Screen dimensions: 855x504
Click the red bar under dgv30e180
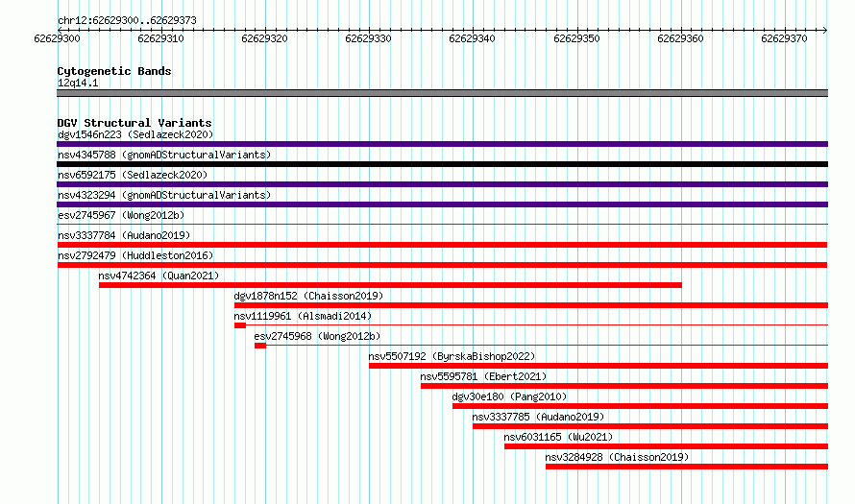pos(640,406)
